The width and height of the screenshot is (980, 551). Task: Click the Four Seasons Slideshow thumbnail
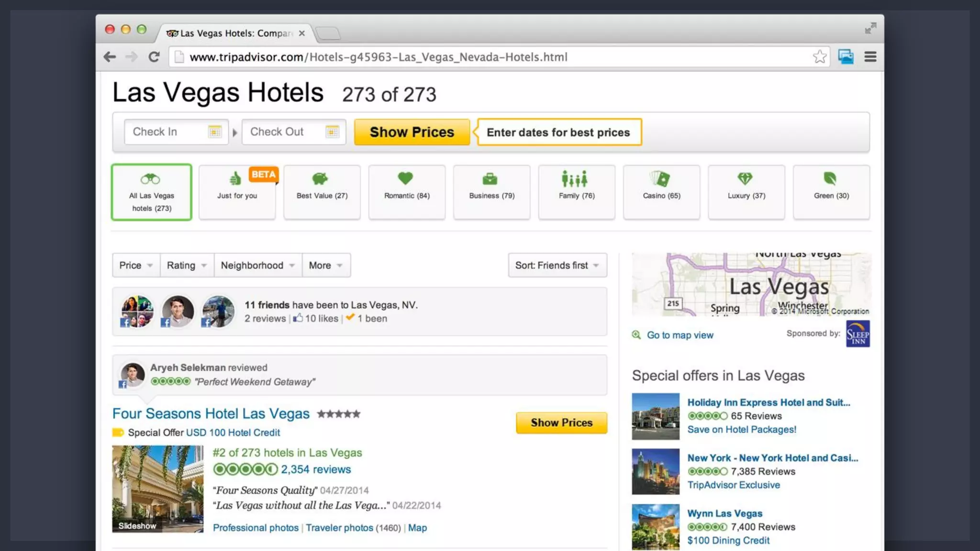(157, 488)
